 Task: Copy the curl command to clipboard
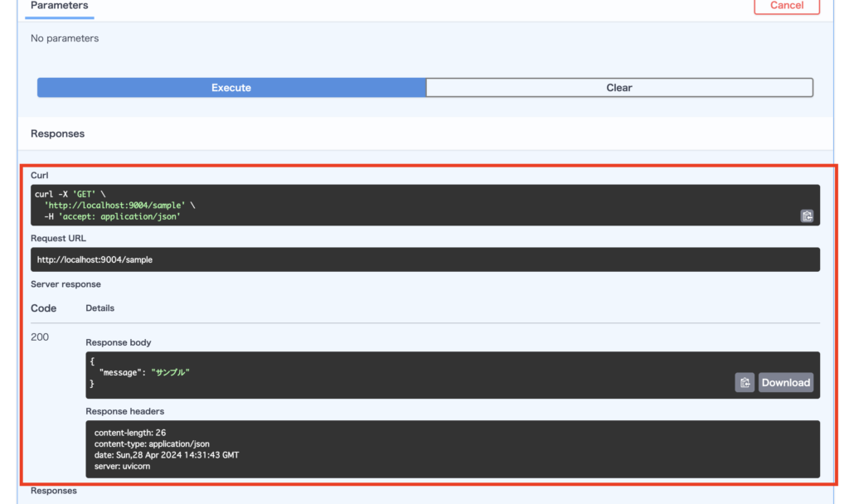[807, 216]
